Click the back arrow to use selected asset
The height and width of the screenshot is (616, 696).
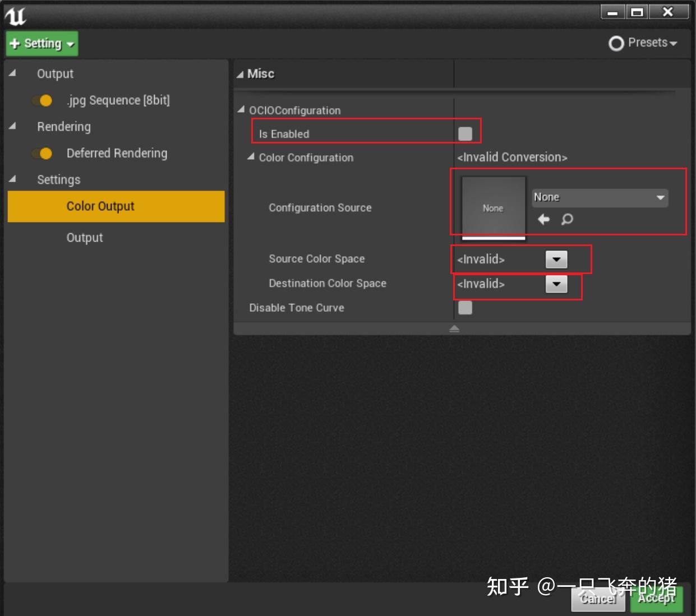point(543,219)
